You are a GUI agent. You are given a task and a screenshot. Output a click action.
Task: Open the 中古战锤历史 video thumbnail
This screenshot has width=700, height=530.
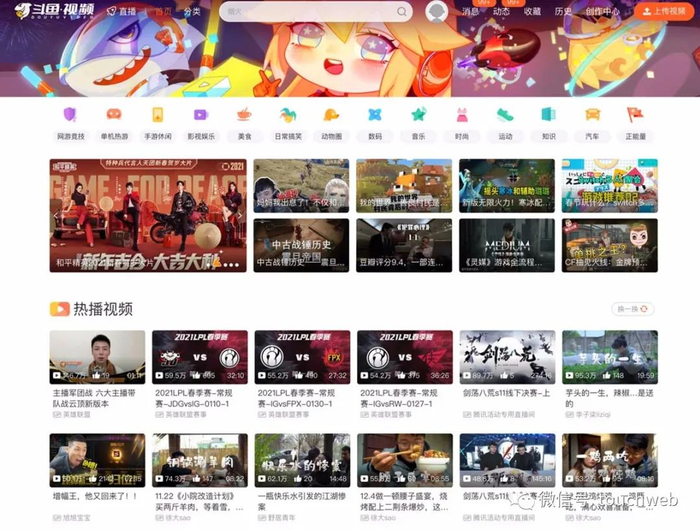(x=301, y=246)
